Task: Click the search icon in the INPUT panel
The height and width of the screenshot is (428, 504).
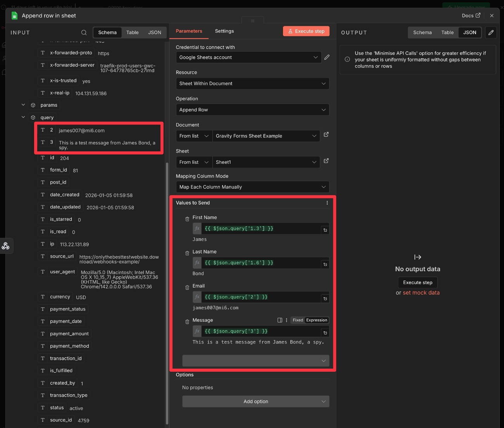Action: [x=84, y=33]
